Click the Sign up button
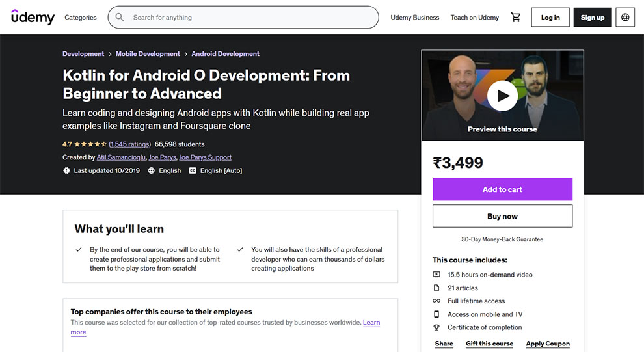 tap(592, 18)
